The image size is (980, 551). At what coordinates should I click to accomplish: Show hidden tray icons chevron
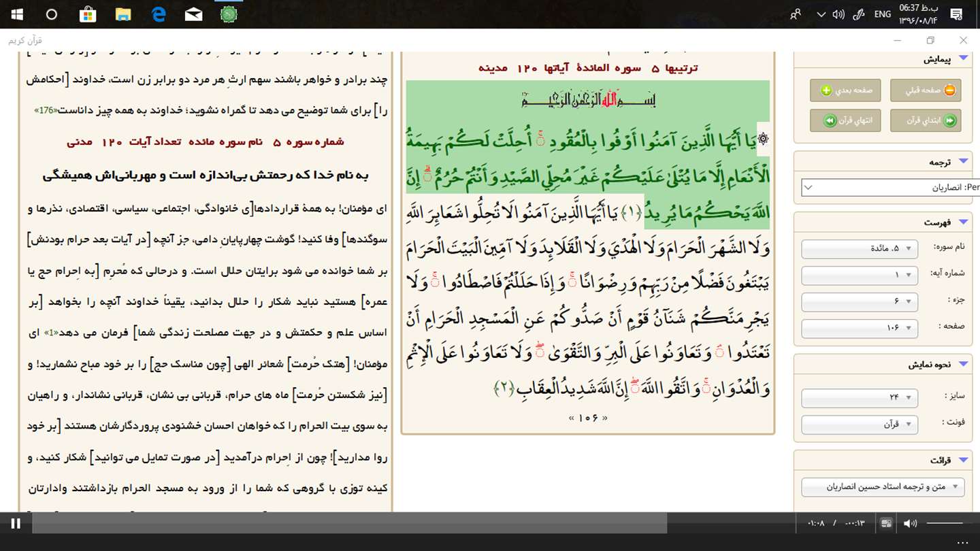(821, 14)
